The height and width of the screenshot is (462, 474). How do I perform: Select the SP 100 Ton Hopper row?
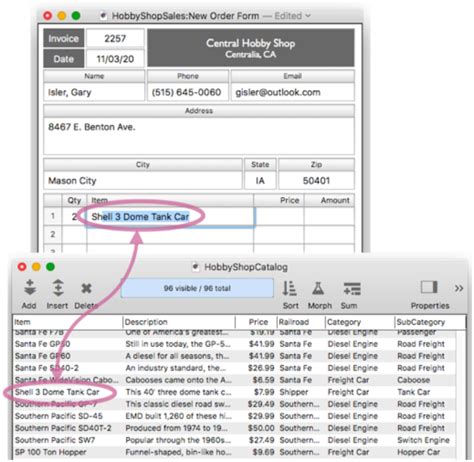click(235, 452)
